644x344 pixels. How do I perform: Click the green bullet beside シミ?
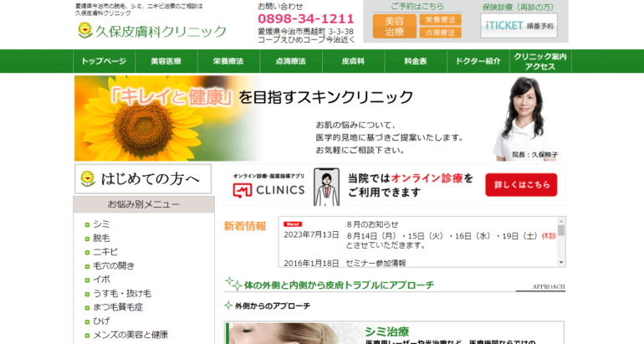pyautogui.click(x=87, y=224)
